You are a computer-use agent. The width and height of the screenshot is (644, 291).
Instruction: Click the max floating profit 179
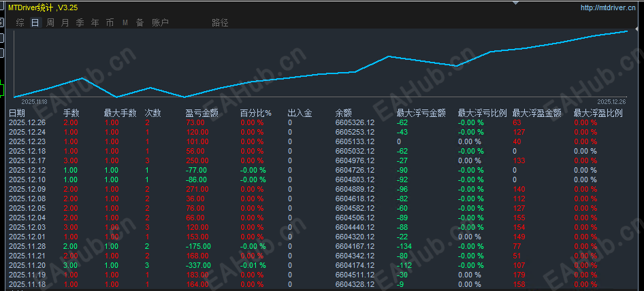[x=519, y=275]
